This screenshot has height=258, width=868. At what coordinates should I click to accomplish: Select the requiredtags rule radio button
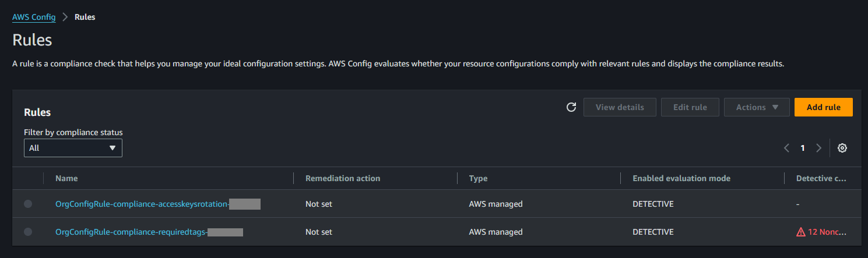28,232
